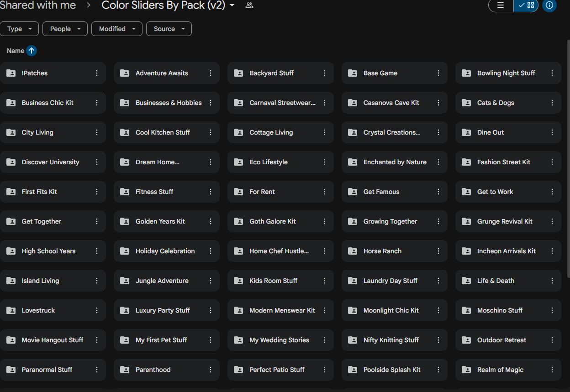Switch to list layout view
570x392 pixels.
pos(501,5)
